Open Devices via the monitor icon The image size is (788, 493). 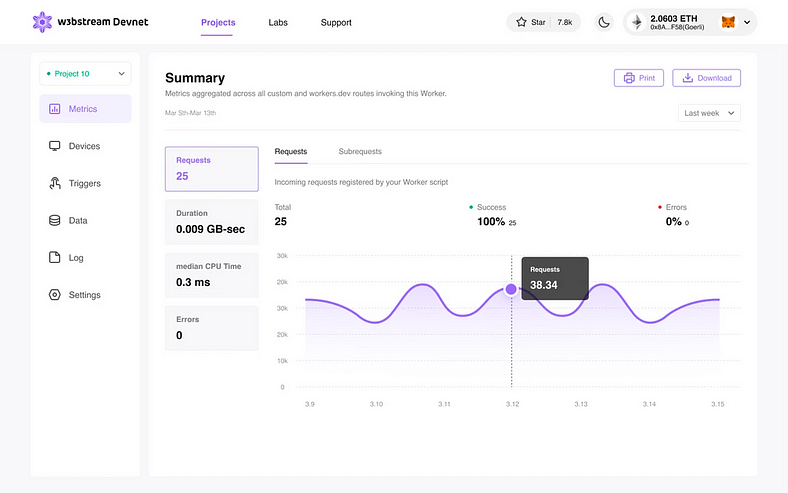[x=54, y=146]
